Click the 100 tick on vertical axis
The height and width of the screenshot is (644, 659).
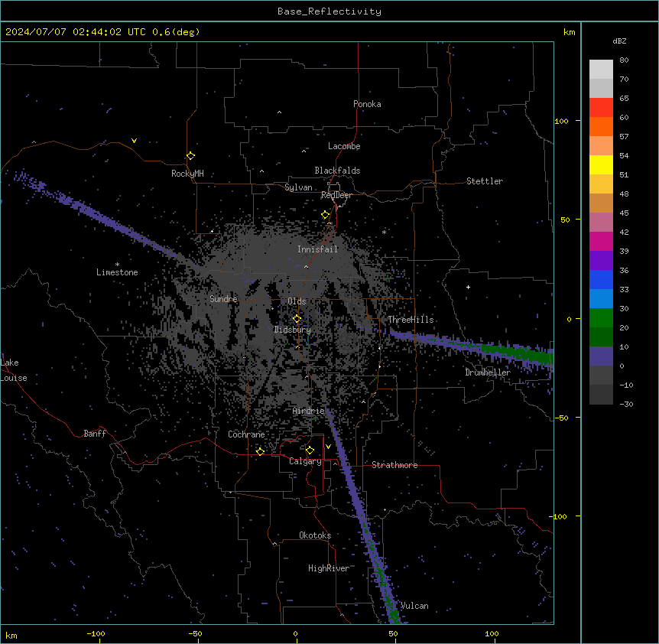tap(561, 121)
